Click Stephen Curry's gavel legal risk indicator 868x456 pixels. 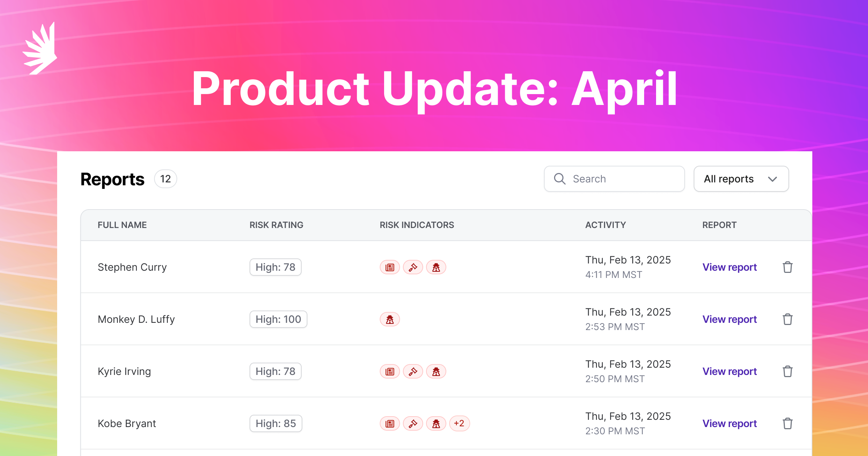point(413,267)
